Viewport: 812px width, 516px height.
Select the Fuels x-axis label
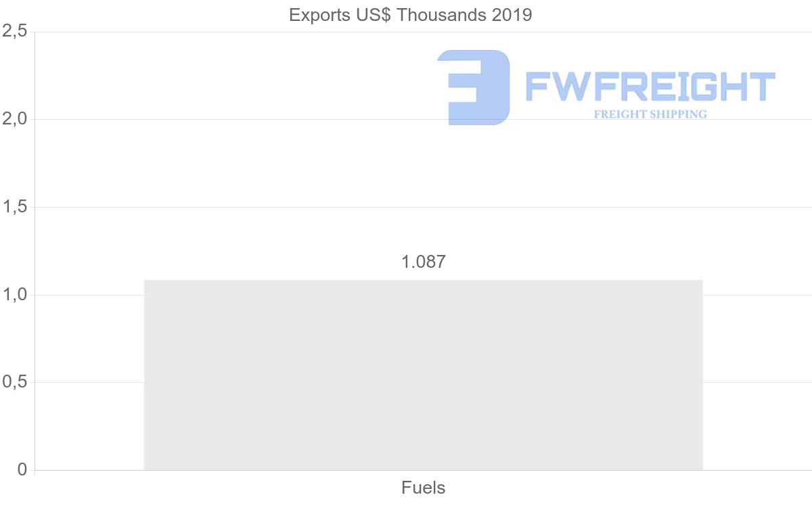[424, 488]
